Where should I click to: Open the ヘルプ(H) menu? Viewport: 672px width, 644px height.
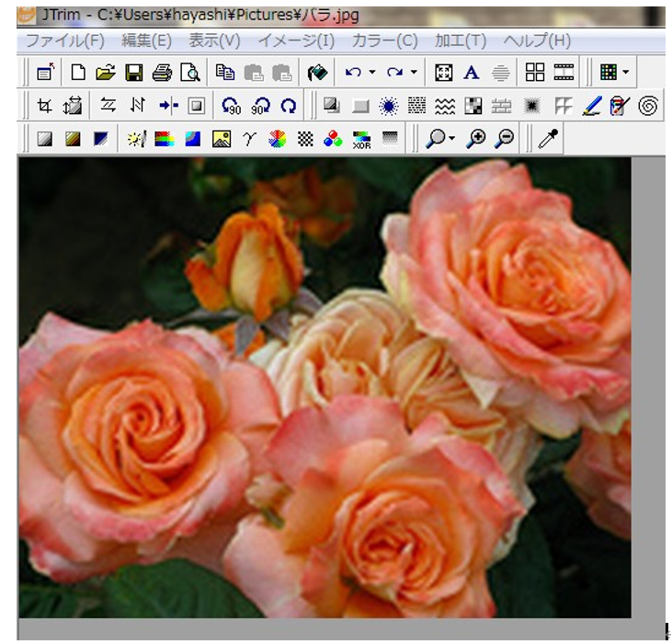point(537,41)
